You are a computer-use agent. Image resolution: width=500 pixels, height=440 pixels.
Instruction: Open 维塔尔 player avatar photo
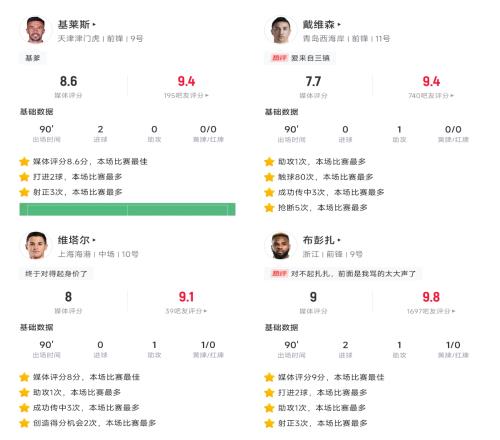point(36,245)
